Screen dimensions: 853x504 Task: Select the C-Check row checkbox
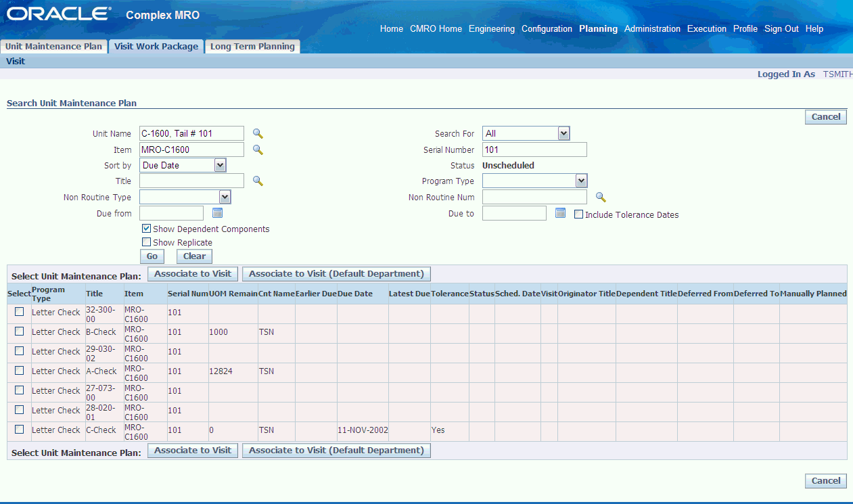[x=19, y=430]
